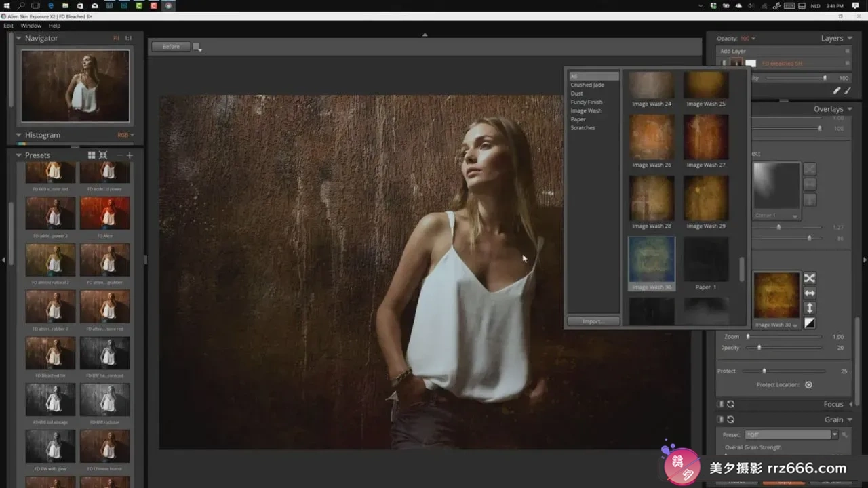Invert the overlay using the black-white icon
868x488 pixels.
[810, 323]
